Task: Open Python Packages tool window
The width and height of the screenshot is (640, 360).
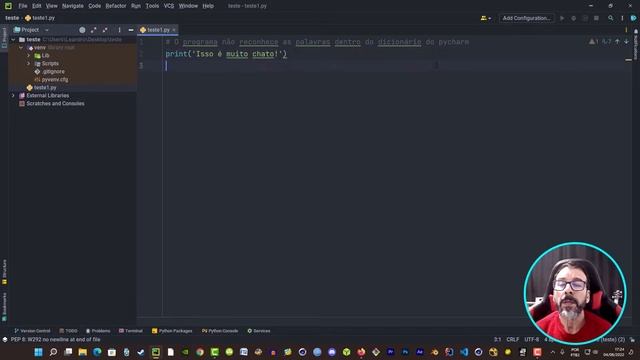Action: point(172,331)
